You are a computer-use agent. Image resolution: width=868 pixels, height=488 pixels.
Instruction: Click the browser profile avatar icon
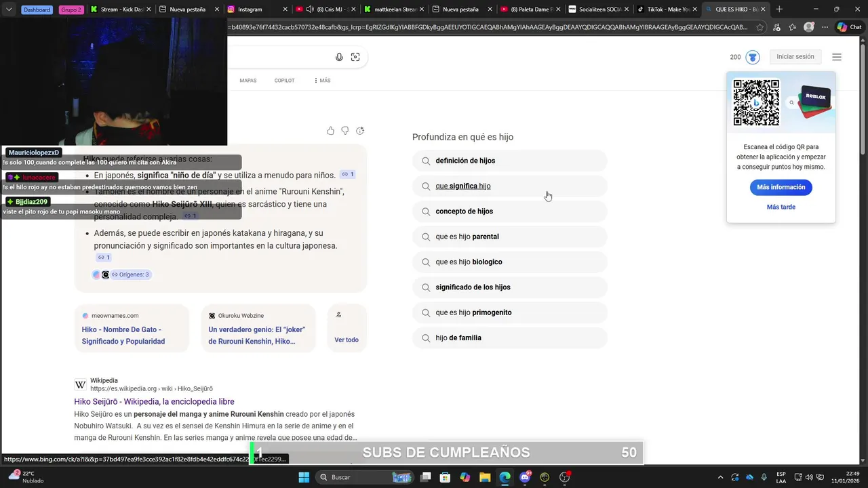(x=809, y=27)
